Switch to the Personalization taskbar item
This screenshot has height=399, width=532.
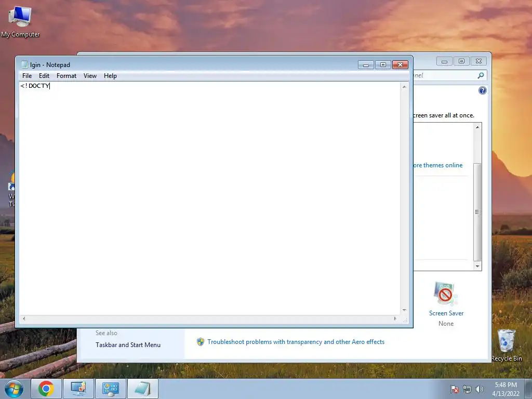pyautogui.click(x=78, y=389)
